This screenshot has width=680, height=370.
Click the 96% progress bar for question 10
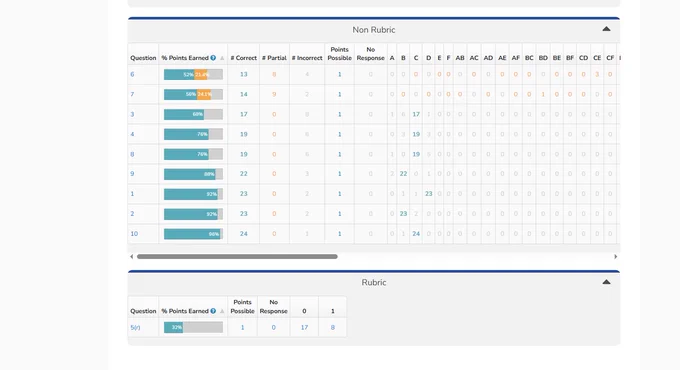[193, 234]
